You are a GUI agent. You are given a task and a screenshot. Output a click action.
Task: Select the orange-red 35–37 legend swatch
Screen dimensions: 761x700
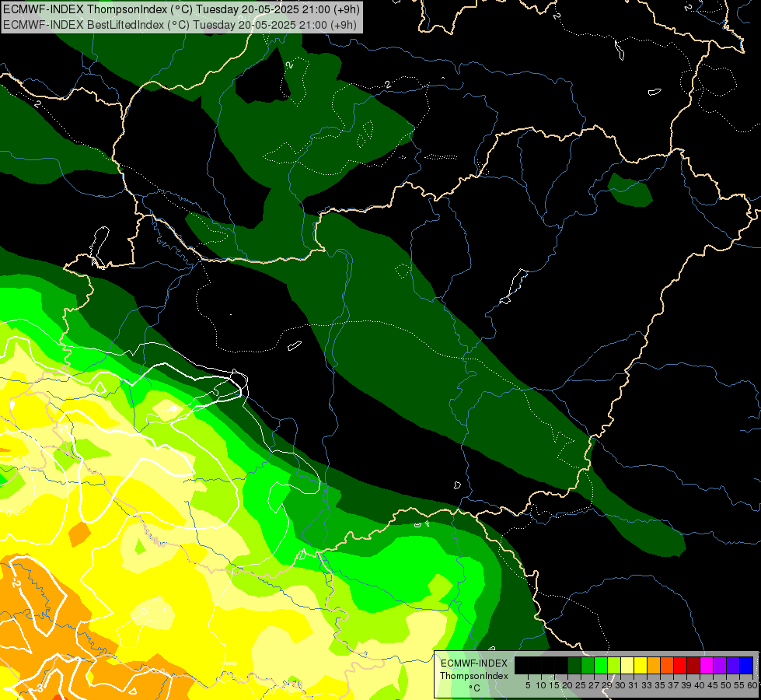(667, 666)
